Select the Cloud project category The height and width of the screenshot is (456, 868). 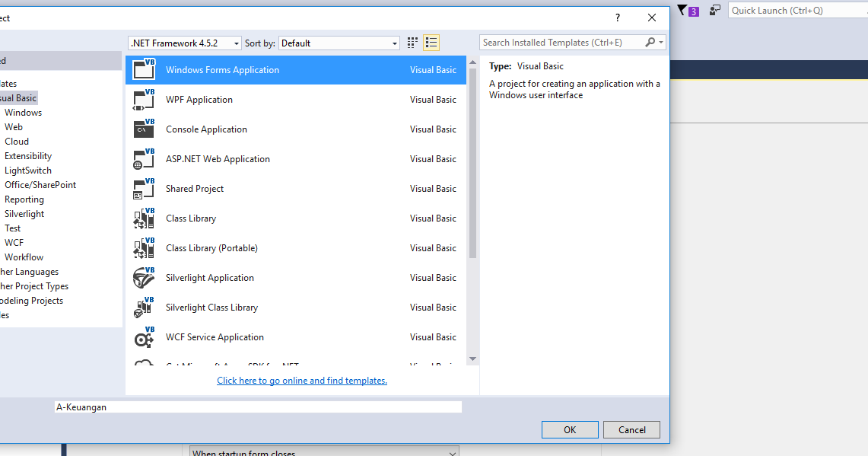point(16,141)
